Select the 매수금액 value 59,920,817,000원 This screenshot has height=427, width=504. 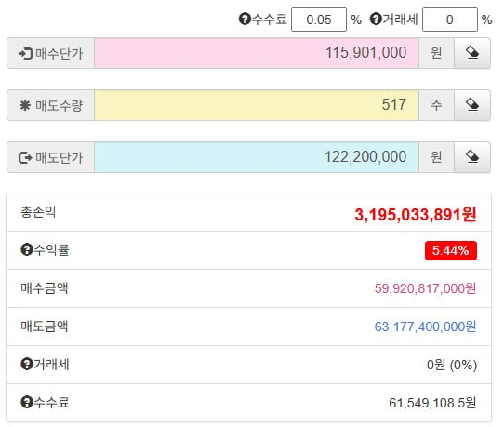tap(425, 288)
